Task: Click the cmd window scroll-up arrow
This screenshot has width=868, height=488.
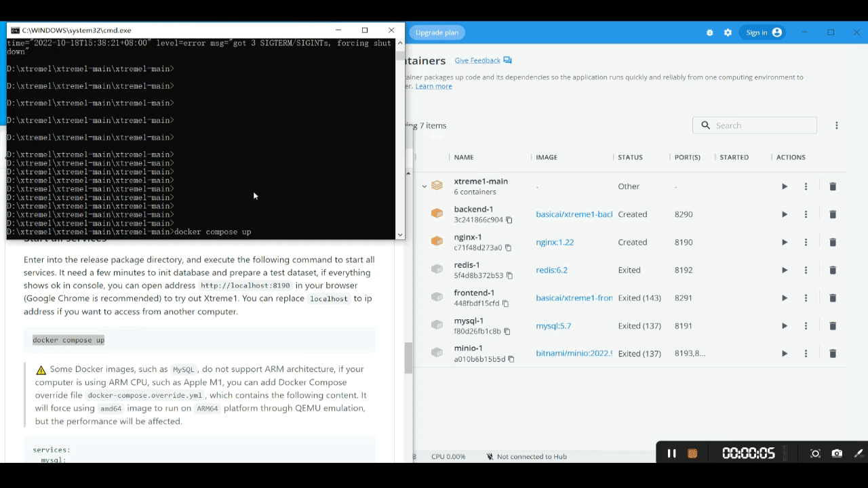Action: [400, 43]
